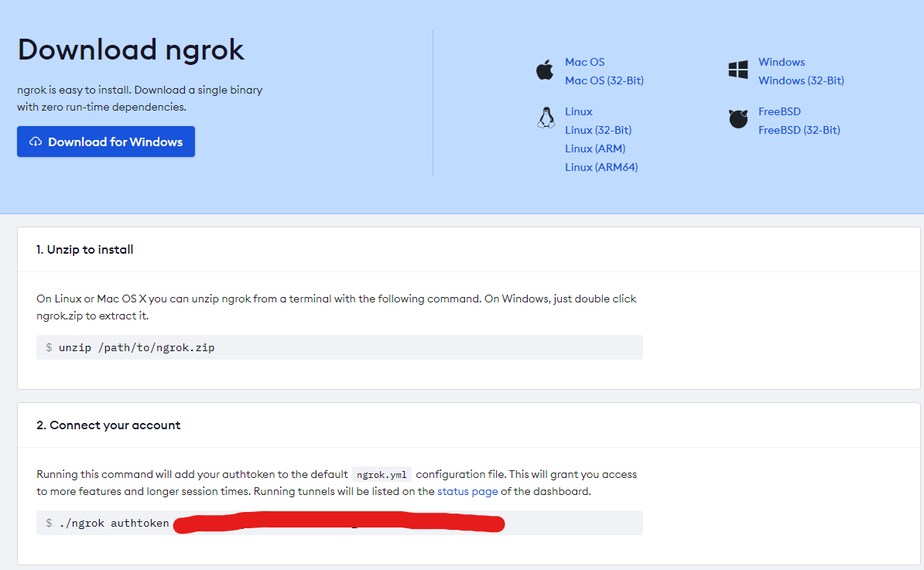Click the unzip /path/to/ngrok.zip command
This screenshot has height=570, width=924.
tap(137, 347)
